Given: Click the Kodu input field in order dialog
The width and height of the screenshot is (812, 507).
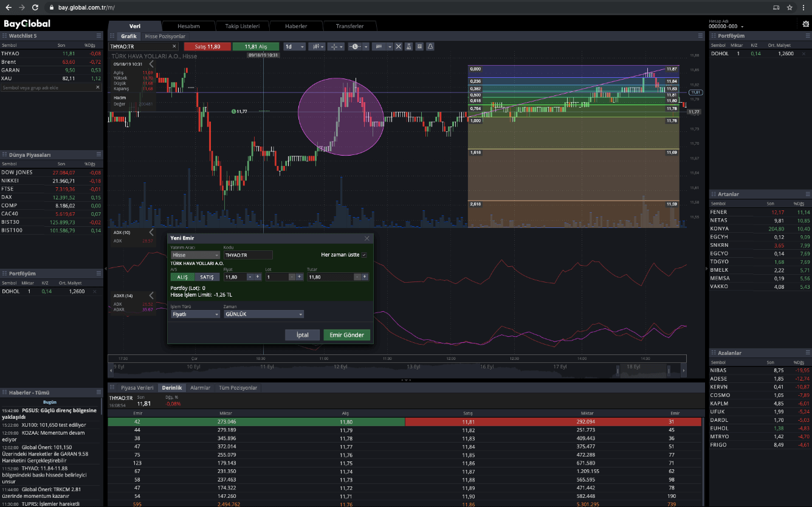Looking at the screenshot, I should tap(248, 255).
